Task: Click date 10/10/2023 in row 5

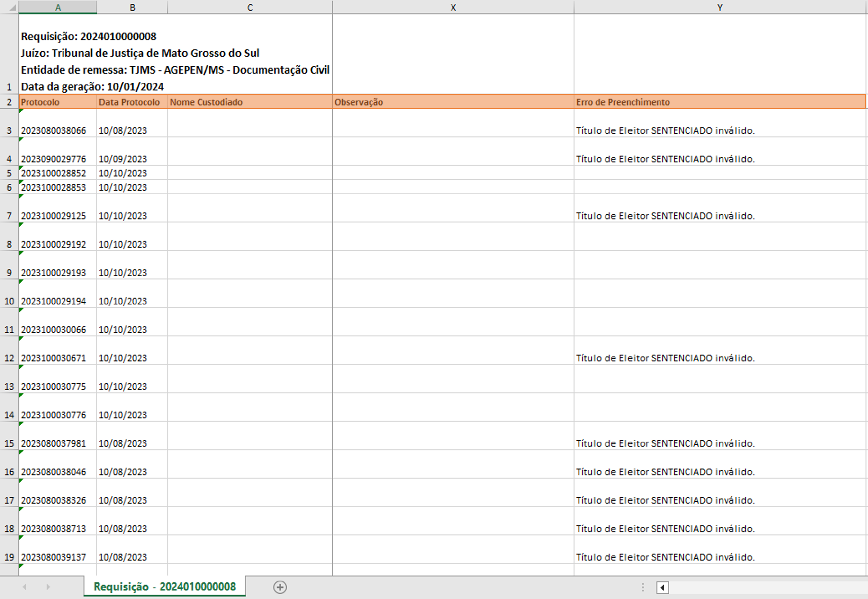Action: click(132, 173)
